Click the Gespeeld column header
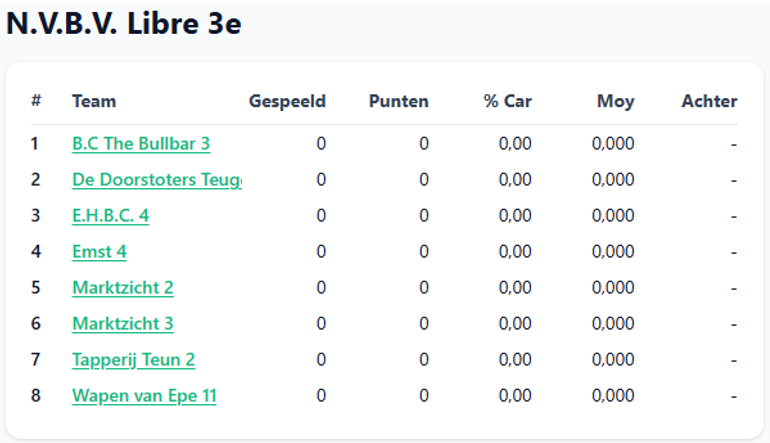Image resolution: width=770 pixels, height=443 pixels. [x=287, y=101]
